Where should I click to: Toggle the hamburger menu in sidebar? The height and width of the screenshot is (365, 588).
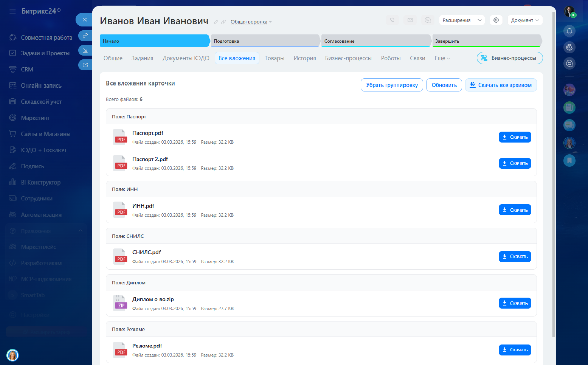point(13,11)
